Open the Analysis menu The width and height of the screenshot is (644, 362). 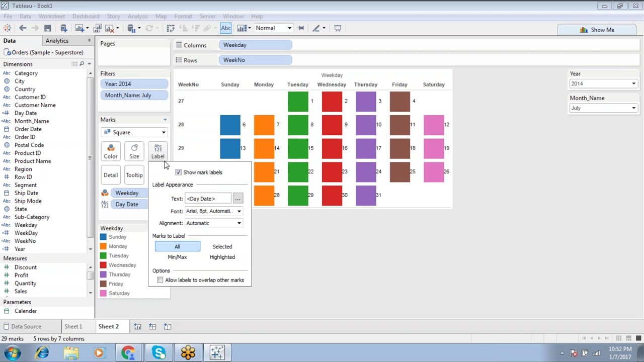click(137, 16)
